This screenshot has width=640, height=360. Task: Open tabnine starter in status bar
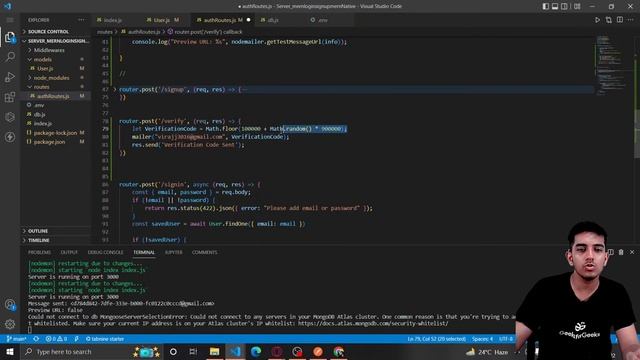click(x=104, y=339)
